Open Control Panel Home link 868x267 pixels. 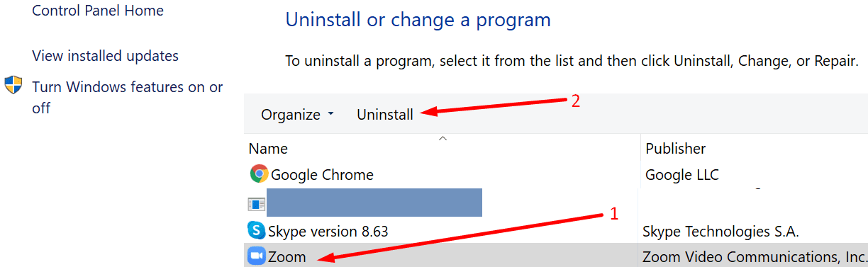pos(98,11)
